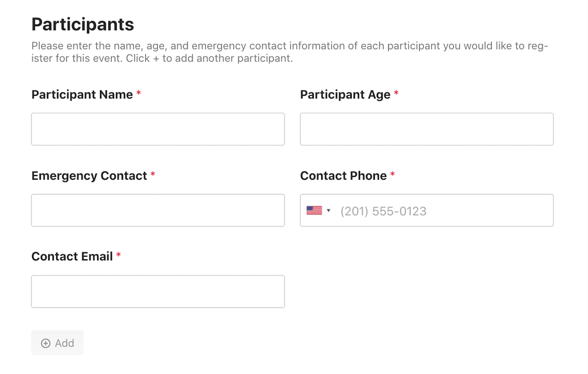Viewport: 588px width, 374px height.
Task: Click red asterisk next to Participant Name
Action: pos(139,93)
